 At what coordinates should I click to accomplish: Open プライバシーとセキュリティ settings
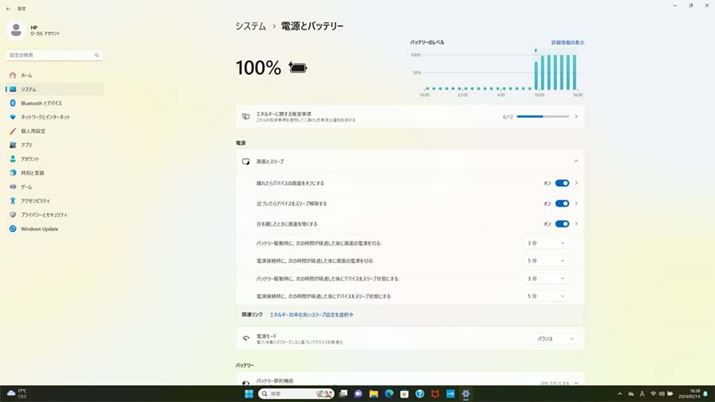pos(44,215)
